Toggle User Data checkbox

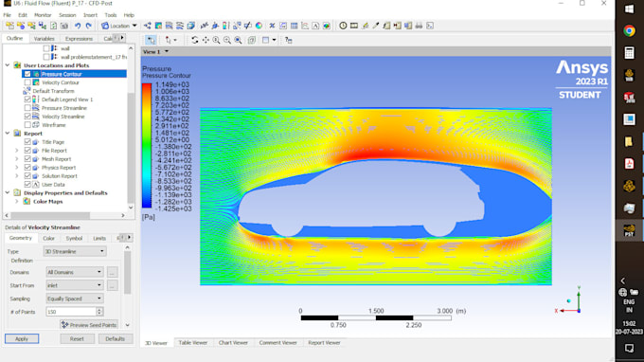click(27, 185)
